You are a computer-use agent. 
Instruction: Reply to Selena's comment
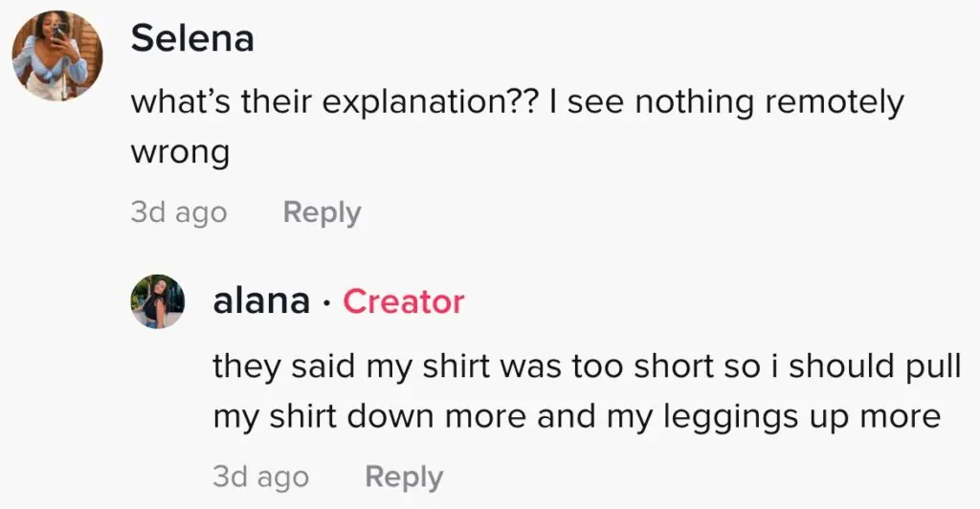322,212
